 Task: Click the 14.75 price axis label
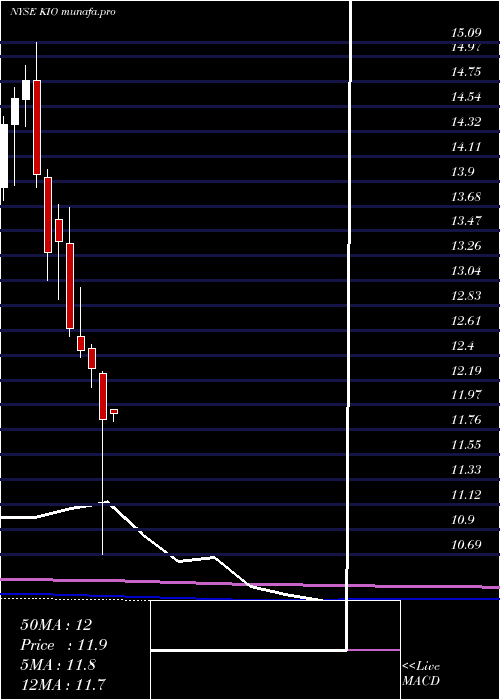pyautogui.click(x=466, y=72)
